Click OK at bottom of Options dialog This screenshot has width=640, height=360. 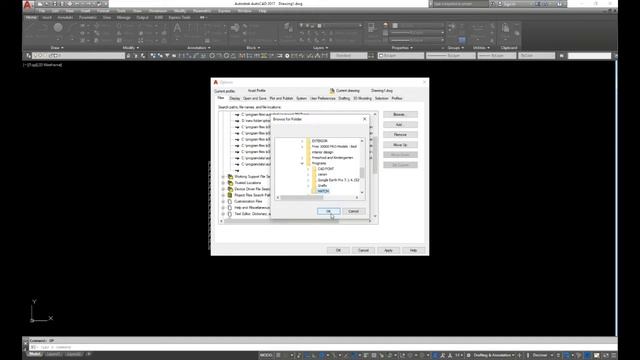[x=338, y=250]
